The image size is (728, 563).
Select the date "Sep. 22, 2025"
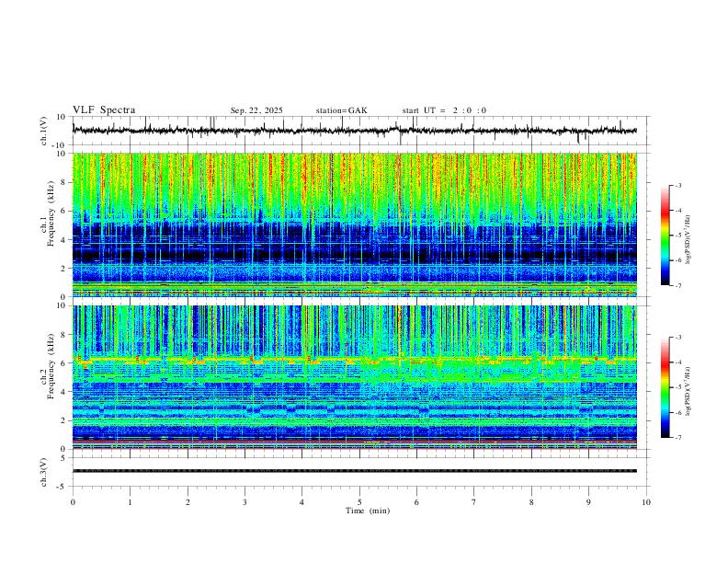click(256, 110)
